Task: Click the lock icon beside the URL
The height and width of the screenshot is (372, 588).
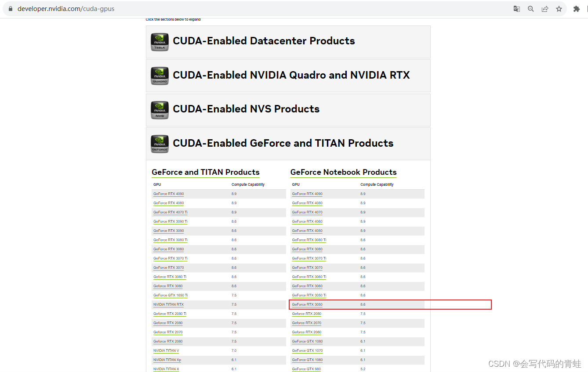Action: pos(11,9)
